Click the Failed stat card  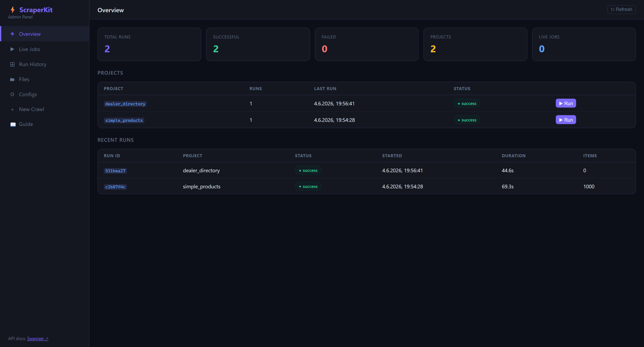pyautogui.click(x=367, y=44)
